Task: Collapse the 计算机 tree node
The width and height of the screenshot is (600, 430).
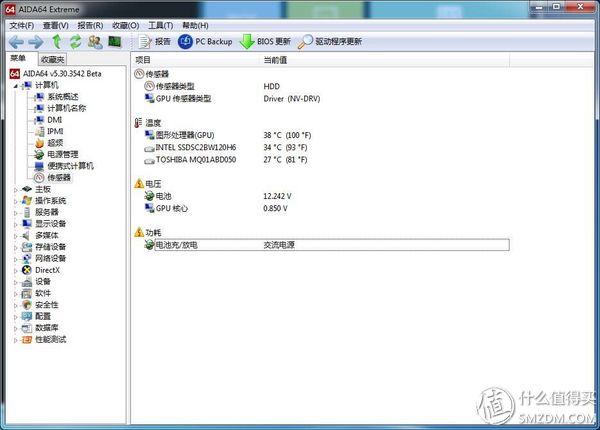Action: [x=16, y=85]
